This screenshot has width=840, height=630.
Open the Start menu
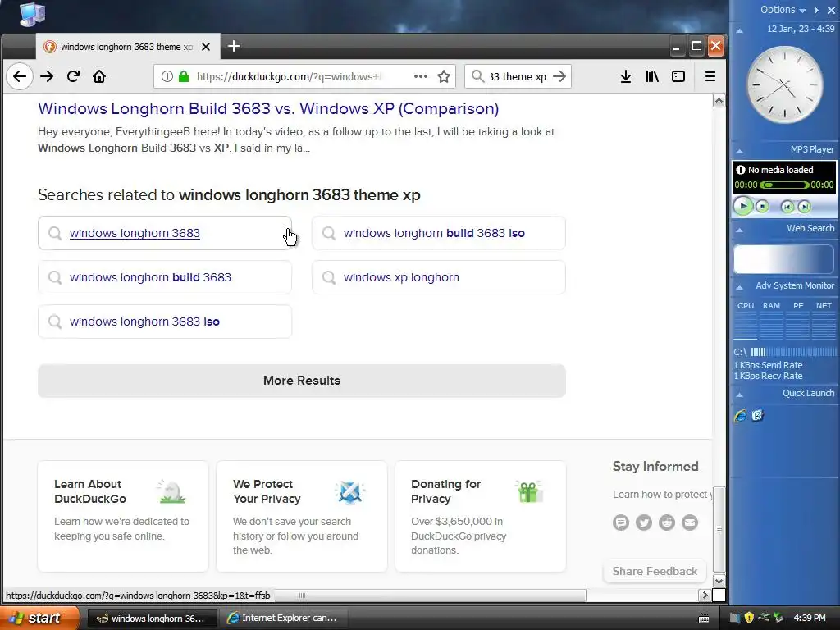point(39,618)
